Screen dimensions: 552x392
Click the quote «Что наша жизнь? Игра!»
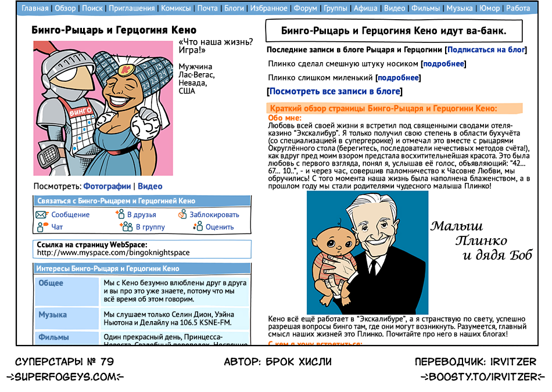point(216,46)
